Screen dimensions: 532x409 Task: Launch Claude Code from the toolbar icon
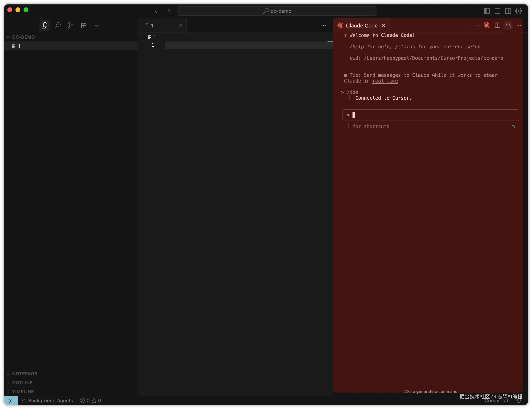click(487, 25)
